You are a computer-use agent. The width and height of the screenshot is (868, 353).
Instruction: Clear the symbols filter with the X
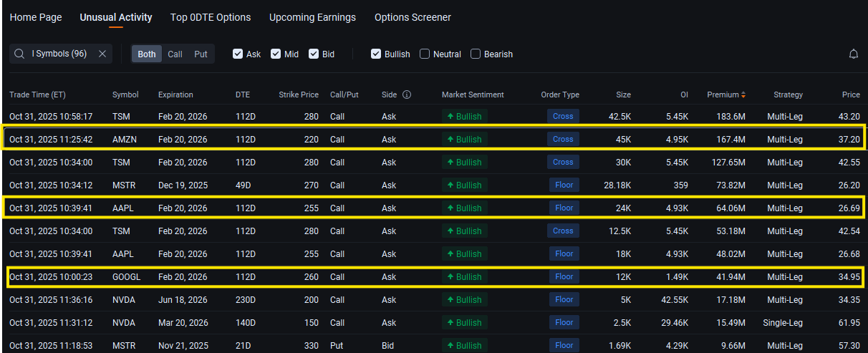[x=102, y=54]
